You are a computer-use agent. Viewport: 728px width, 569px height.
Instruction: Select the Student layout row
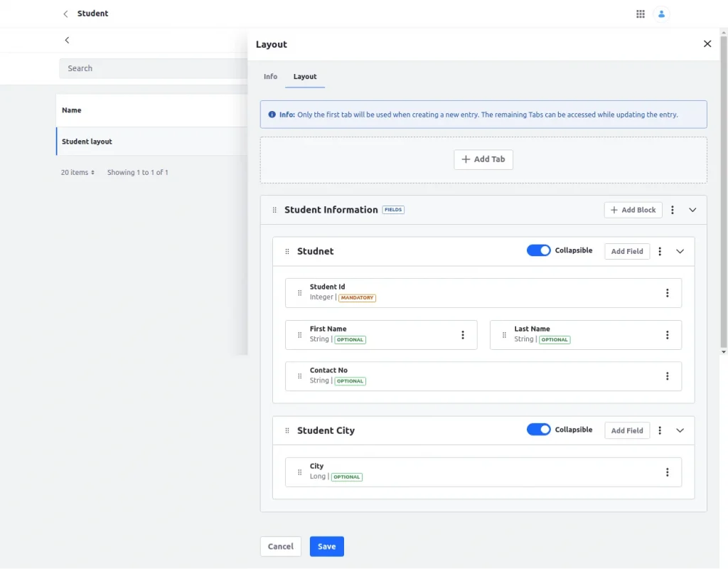pyautogui.click(x=152, y=142)
